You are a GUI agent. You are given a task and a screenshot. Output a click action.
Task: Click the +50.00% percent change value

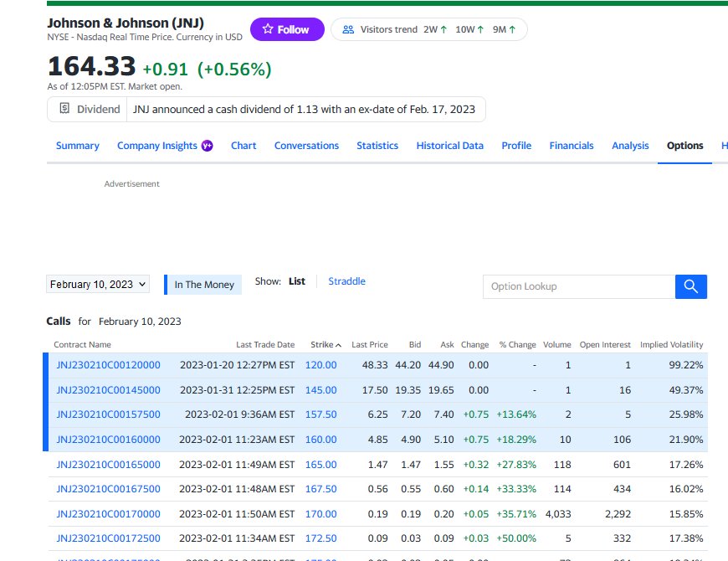click(x=516, y=538)
